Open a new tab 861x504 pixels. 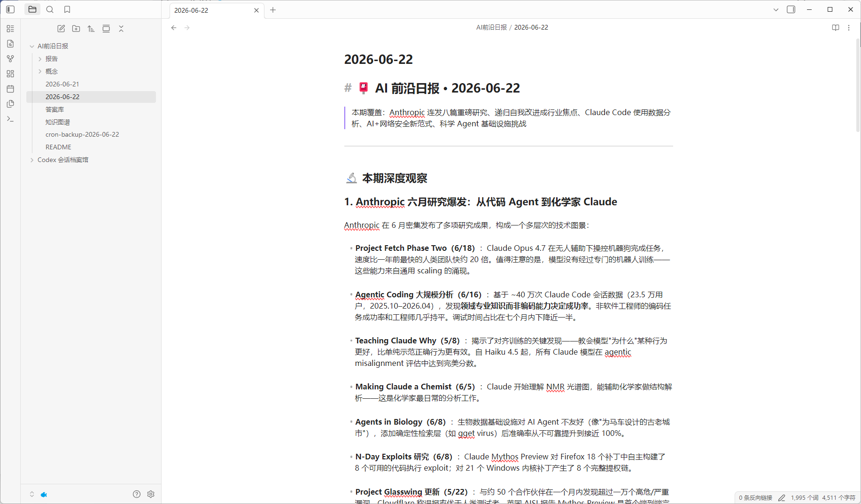click(x=273, y=10)
